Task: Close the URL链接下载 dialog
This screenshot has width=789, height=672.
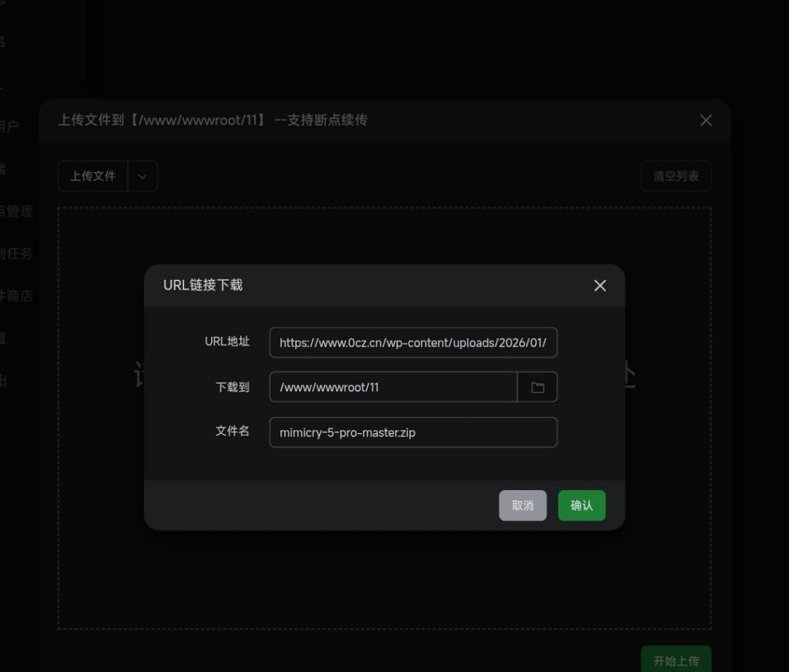Action: click(x=599, y=285)
